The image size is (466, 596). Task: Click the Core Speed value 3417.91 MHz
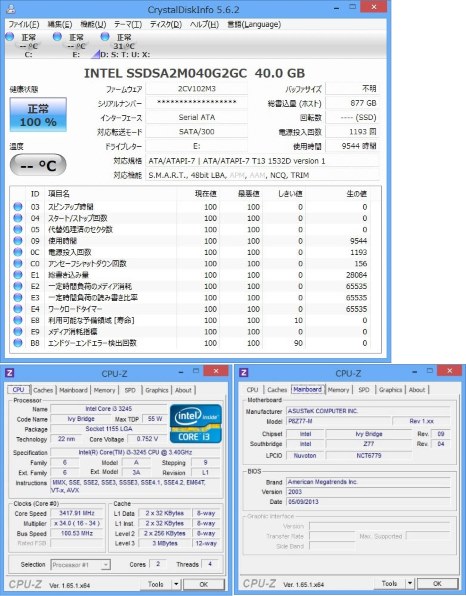pyautogui.click(x=77, y=513)
